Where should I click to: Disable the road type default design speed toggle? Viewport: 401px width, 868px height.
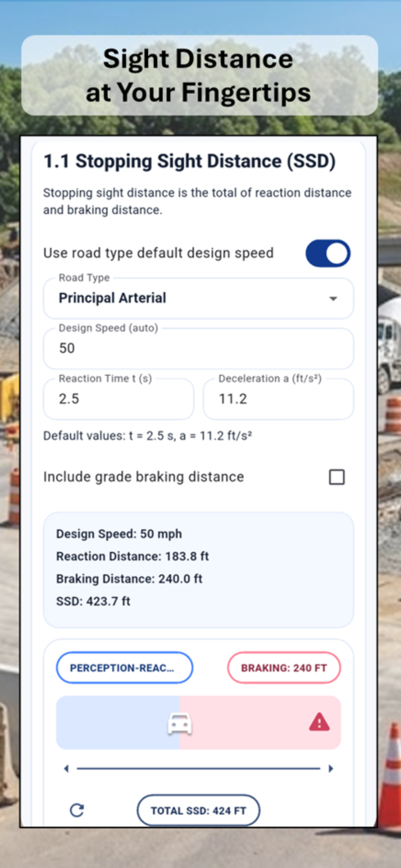coord(329,253)
